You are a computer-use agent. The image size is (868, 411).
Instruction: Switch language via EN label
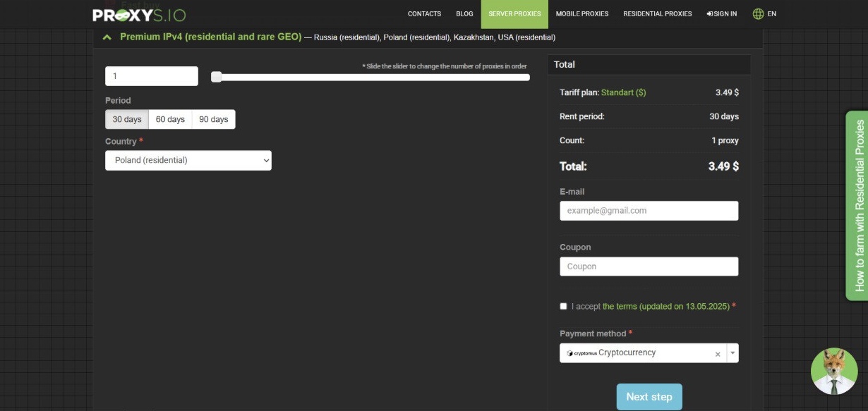[x=772, y=13]
